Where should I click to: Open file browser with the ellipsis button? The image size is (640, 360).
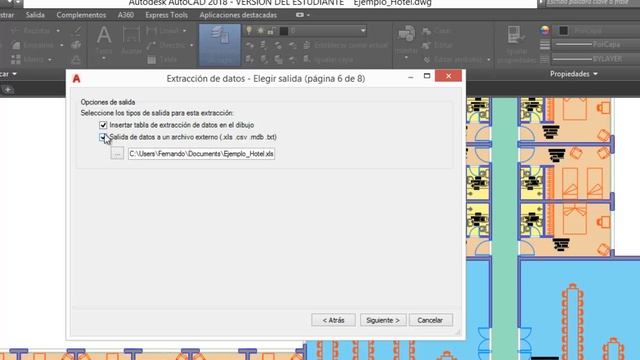click(117, 153)
